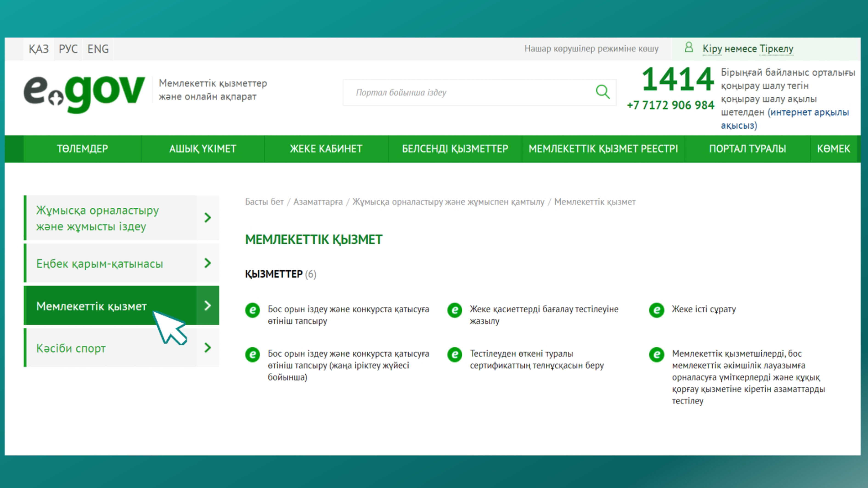
Task: Click the e icon beside Жеке істі сұрату
Action: click(x=656, y=310)
